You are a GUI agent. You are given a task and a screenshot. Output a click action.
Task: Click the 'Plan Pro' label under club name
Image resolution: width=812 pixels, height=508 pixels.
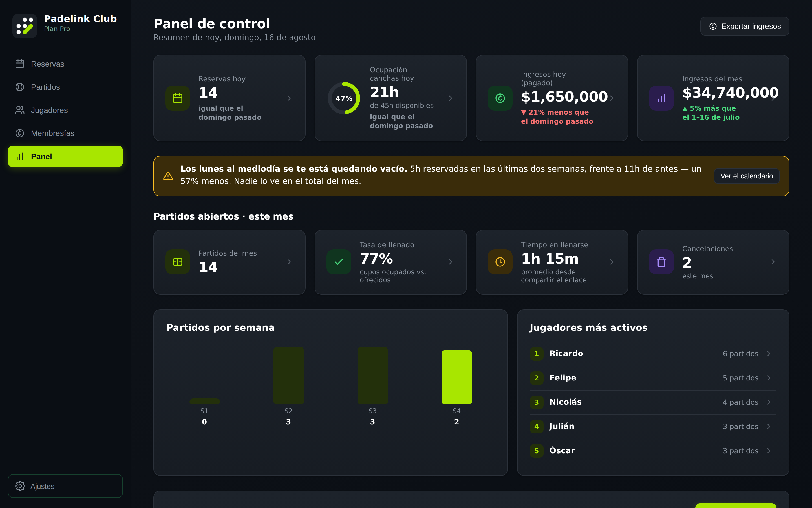click(57, 29)
